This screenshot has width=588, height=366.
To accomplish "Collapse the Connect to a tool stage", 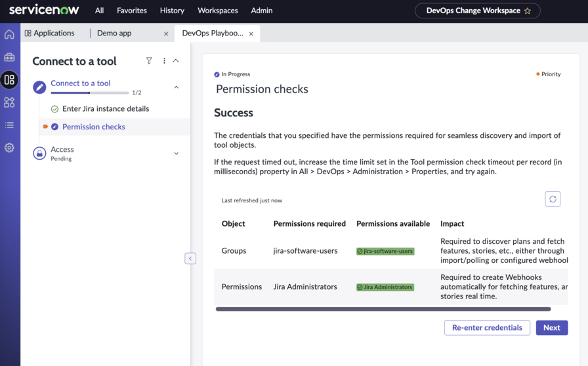I will pos(177,87).
